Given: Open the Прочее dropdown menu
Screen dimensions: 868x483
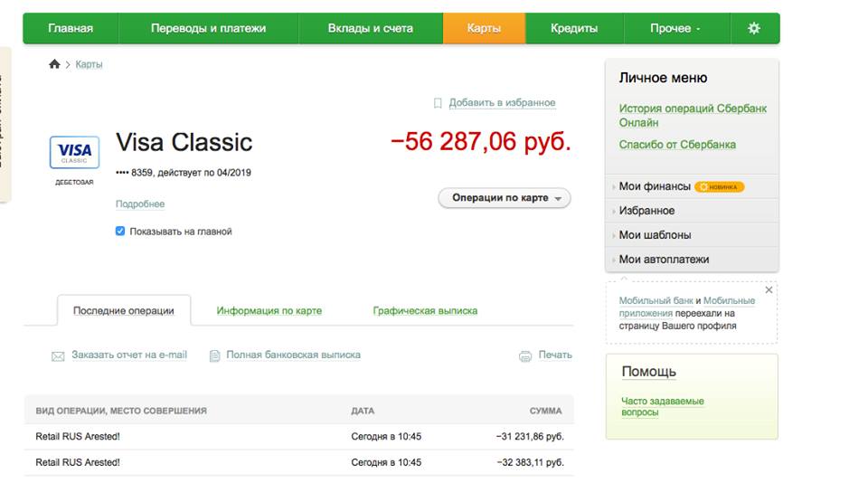Looking at the screenshot, I should pyautogui.click(x=676, y=28).
